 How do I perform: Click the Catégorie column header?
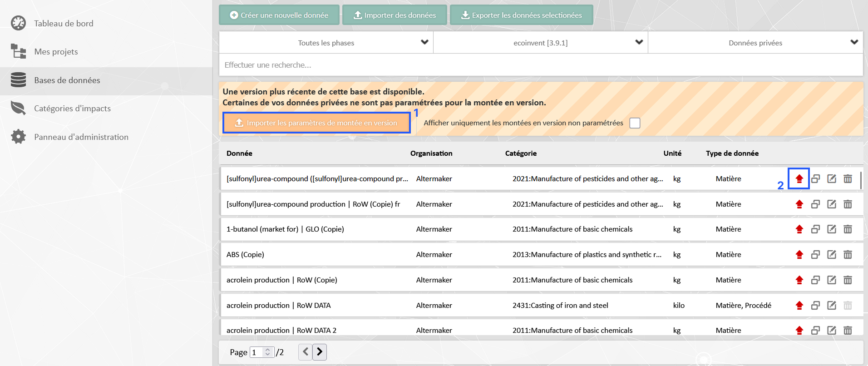tap(521, 153)
